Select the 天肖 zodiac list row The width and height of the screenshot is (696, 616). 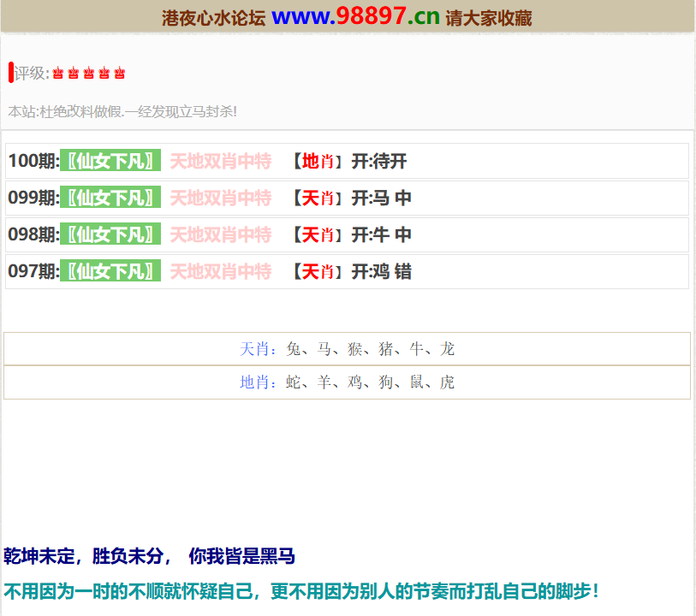pyautogui.click(x=347, y=348)
